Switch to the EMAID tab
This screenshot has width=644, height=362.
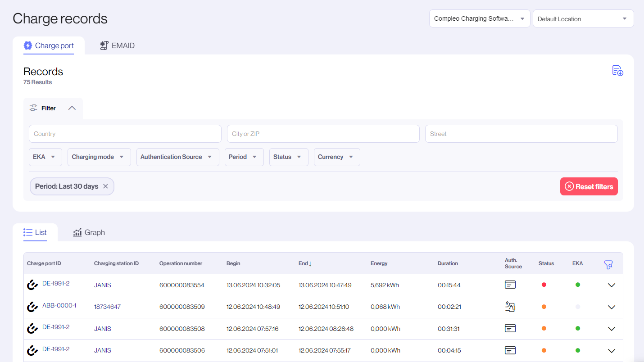tap(117, 45)
